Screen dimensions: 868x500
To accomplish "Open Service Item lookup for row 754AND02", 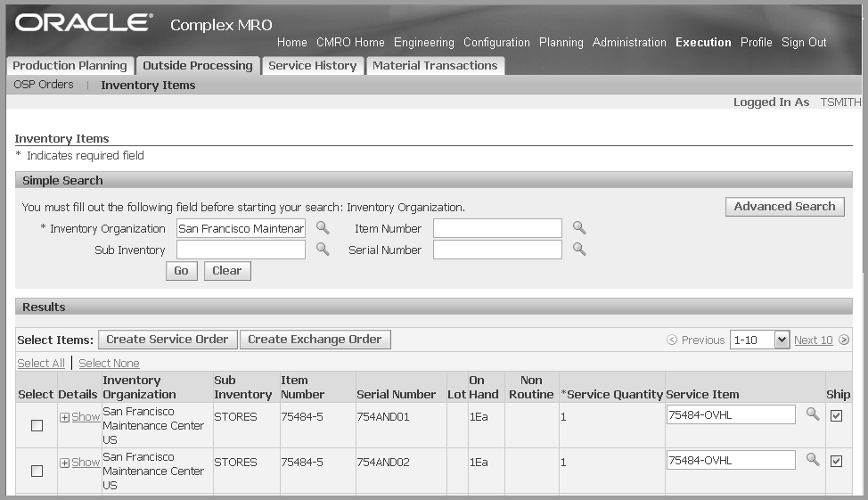I will click(813, 459).
